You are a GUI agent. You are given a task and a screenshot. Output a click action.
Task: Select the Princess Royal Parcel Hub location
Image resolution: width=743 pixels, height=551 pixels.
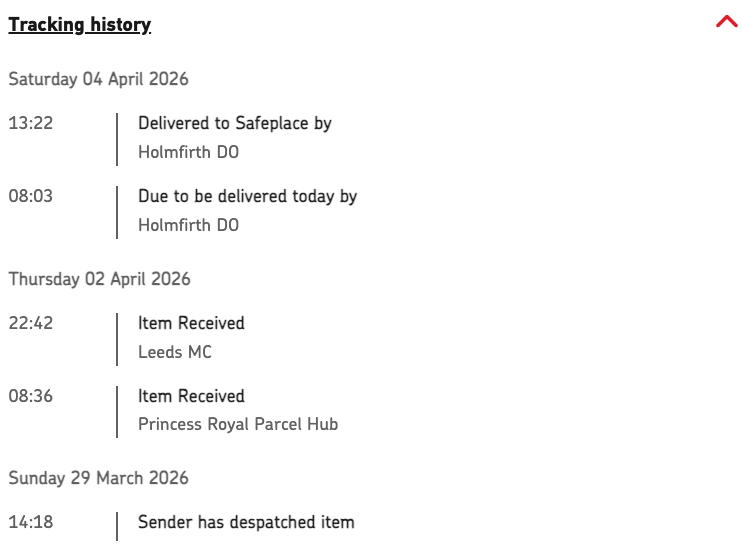pyautogui.click(x=238, y=424)
